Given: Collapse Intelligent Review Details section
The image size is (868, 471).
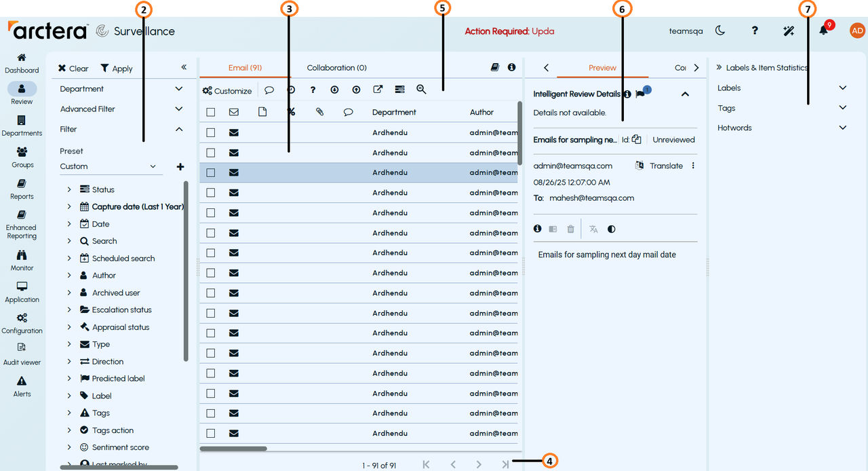Looking at the screenshot, I should pos(685,94).
